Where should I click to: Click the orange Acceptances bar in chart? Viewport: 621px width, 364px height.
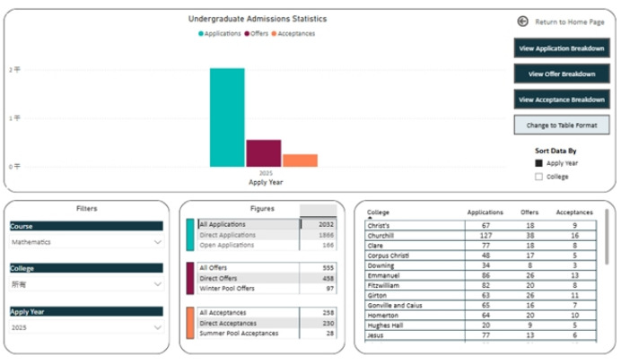pos(300,160)
